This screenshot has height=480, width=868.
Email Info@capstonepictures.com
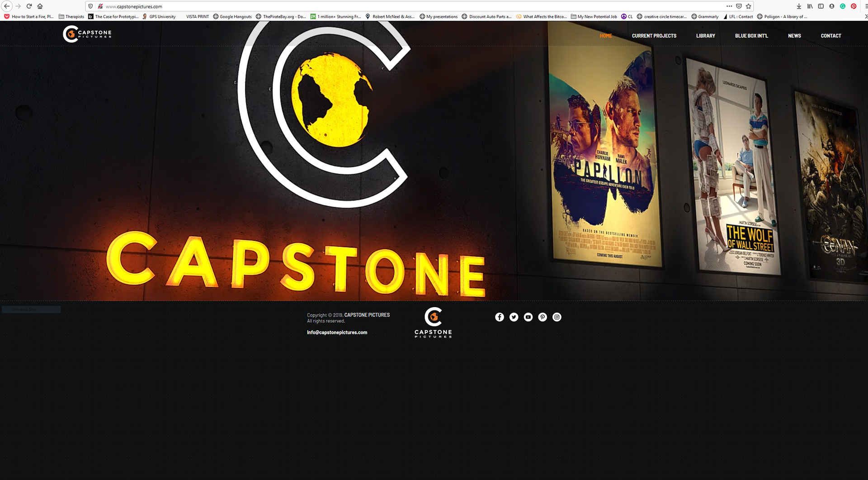(337, 333)
